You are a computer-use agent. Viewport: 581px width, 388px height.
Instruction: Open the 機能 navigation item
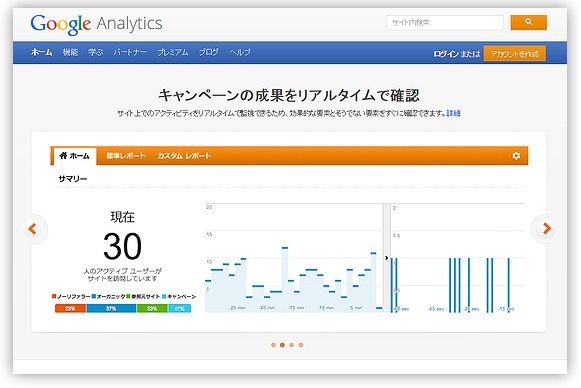pos(70,52)
